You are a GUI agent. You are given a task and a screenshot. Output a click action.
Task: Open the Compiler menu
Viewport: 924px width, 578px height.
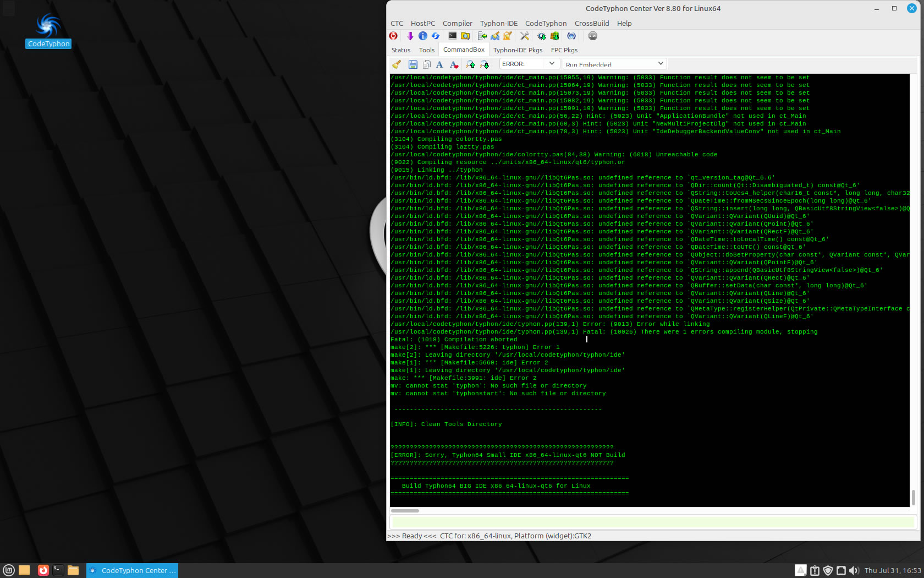pos(458,23)
